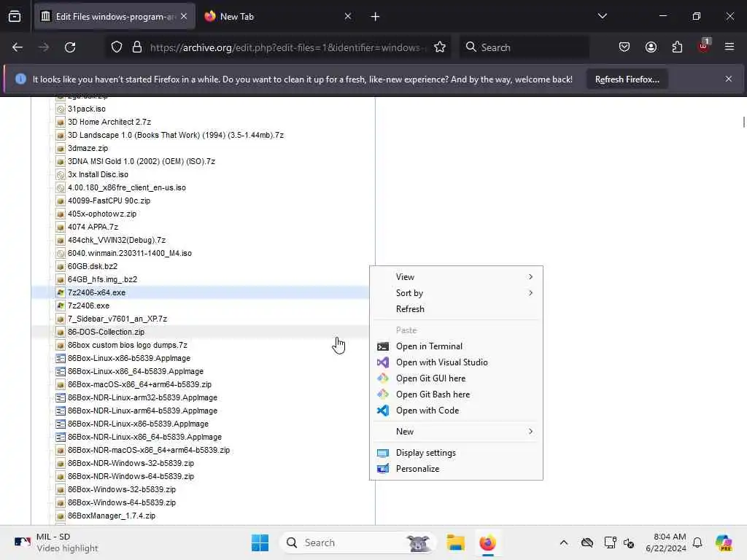Open the Pocket save icon
The height and width of the screenshot is (560, 747).
pos(624,47)
